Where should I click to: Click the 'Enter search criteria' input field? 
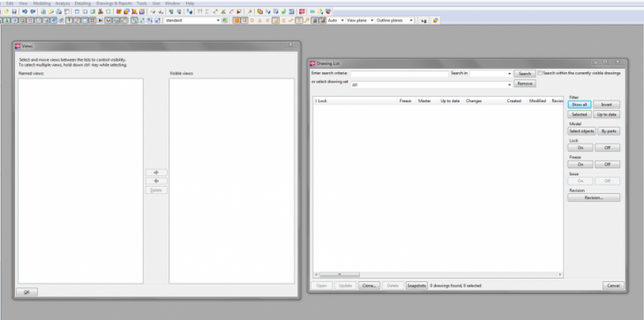[400, 74]
